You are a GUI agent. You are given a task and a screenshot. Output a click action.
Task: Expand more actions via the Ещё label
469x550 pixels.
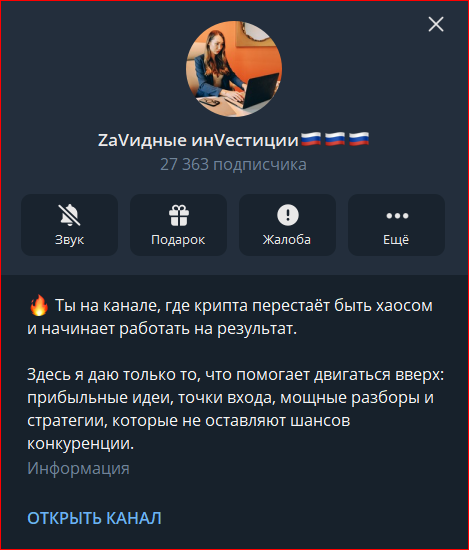coord(396,239)
